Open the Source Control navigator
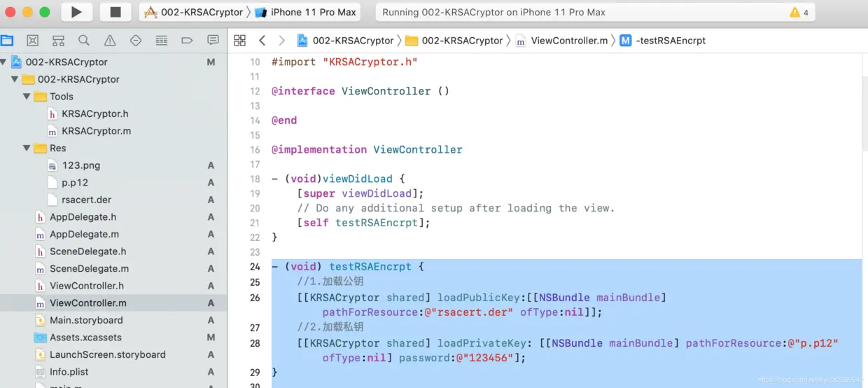Image resolution: width=868 pixels, height=388 pixels. (x=32, y=41)
